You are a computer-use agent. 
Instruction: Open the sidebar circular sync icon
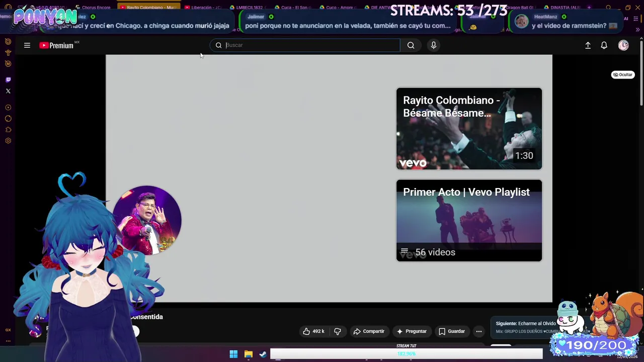8,119
